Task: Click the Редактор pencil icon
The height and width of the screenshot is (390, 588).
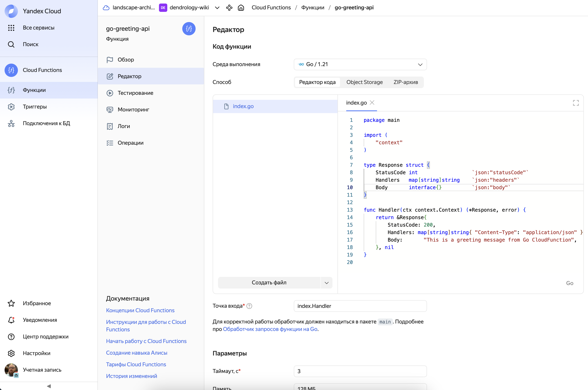Action: pyautogui.click(x=110, y=76)
